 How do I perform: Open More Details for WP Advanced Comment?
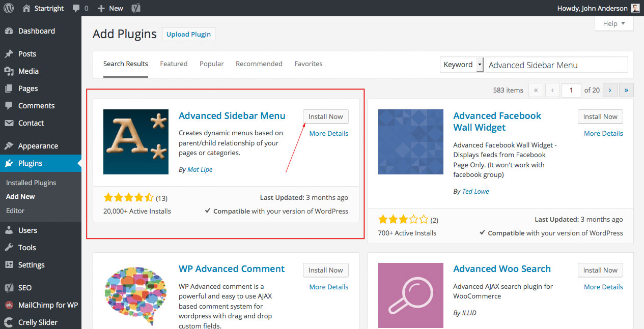[329, 287]
